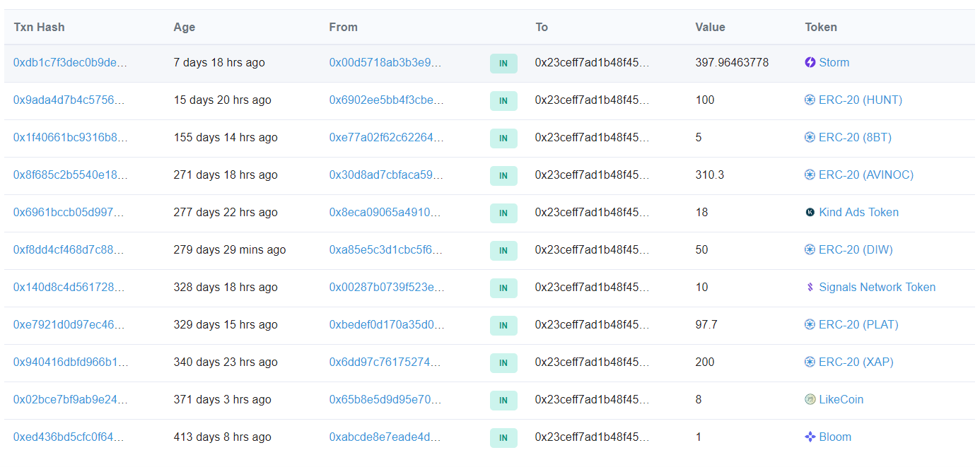The width and height of the screenshot is (980, 467).
Task: Open sender address 0x6902ee5bb4f3cbe
Action: (x=387, y=100)
